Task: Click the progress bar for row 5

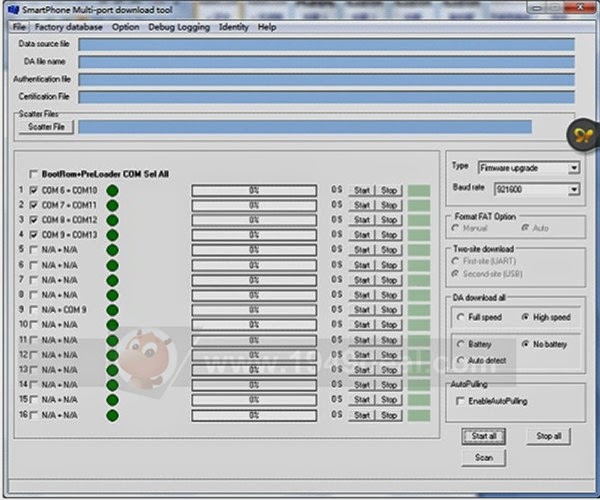Action: pos(254,250)
